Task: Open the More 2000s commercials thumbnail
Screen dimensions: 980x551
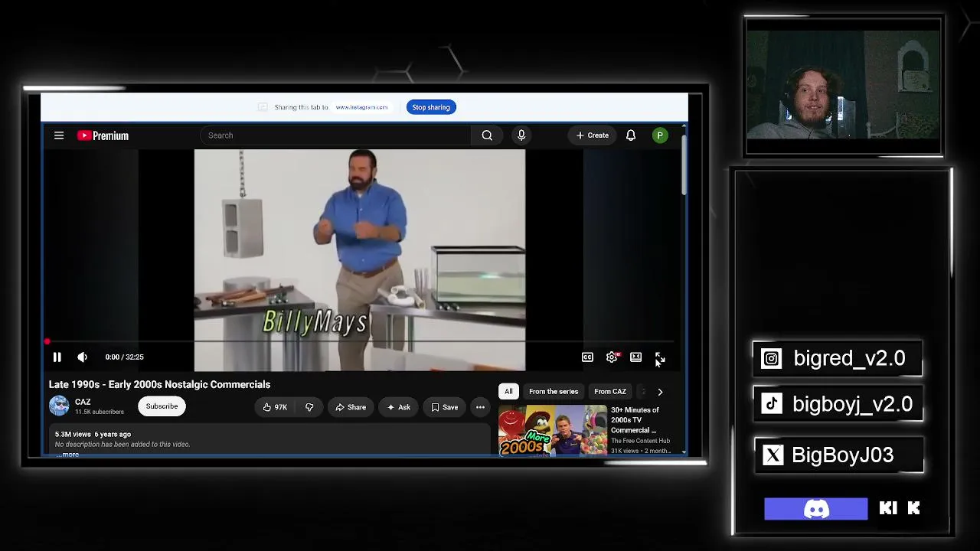Action: click(x=553, y=431)
